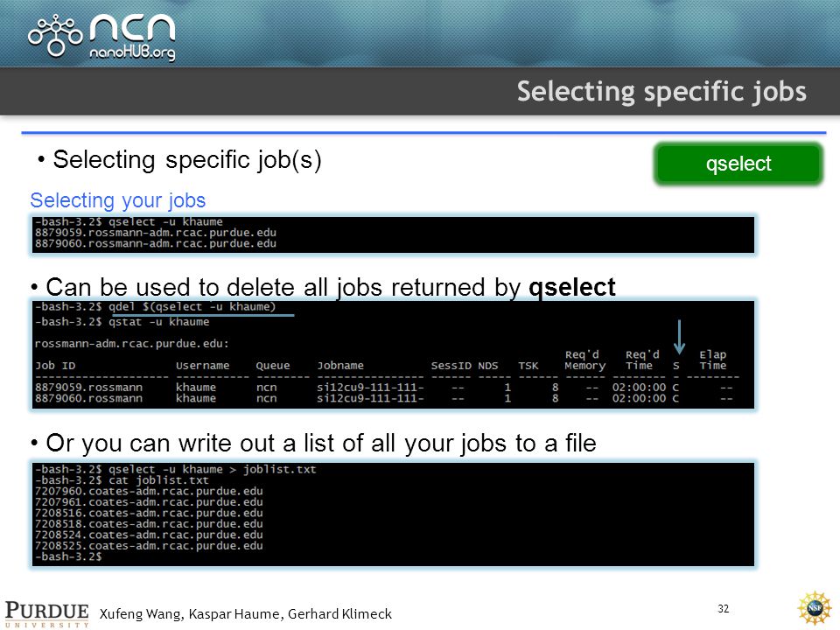Click the 'TSK' column header
This screenshot has height=630, width=840.
(x=528, y=366)
